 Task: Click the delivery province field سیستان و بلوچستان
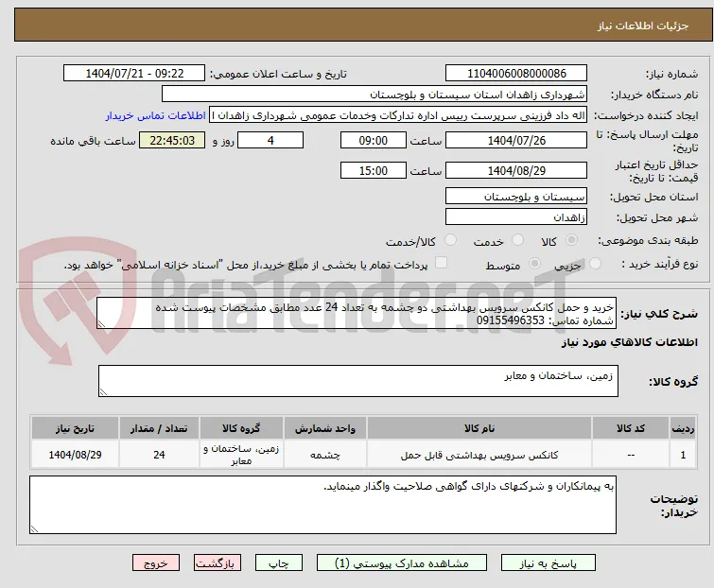(x=516, y=196)
